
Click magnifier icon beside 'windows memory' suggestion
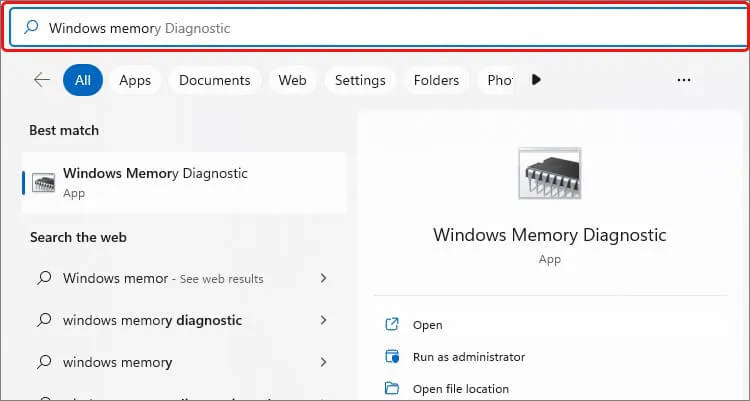[x=44, y=362]
